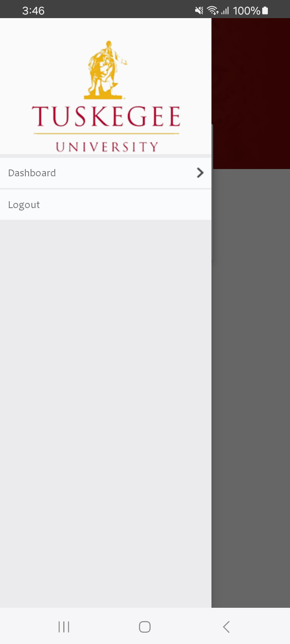The height and width of the screenshot is (644, 290).
Task: Click the cellular signal strength icon
Action: point(225,11)
